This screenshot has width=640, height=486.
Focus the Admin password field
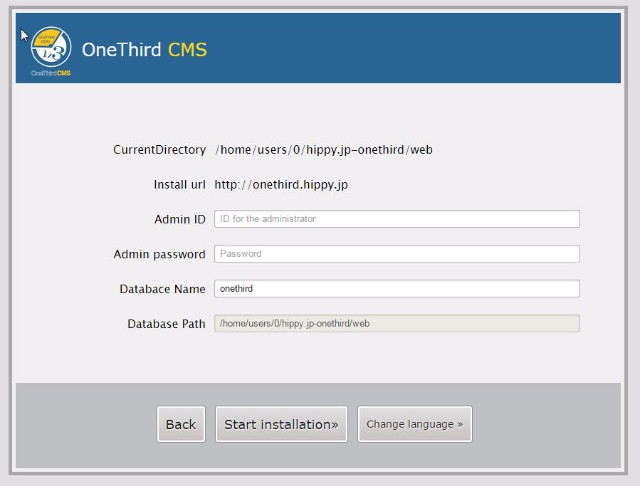(x=397, y=254)
